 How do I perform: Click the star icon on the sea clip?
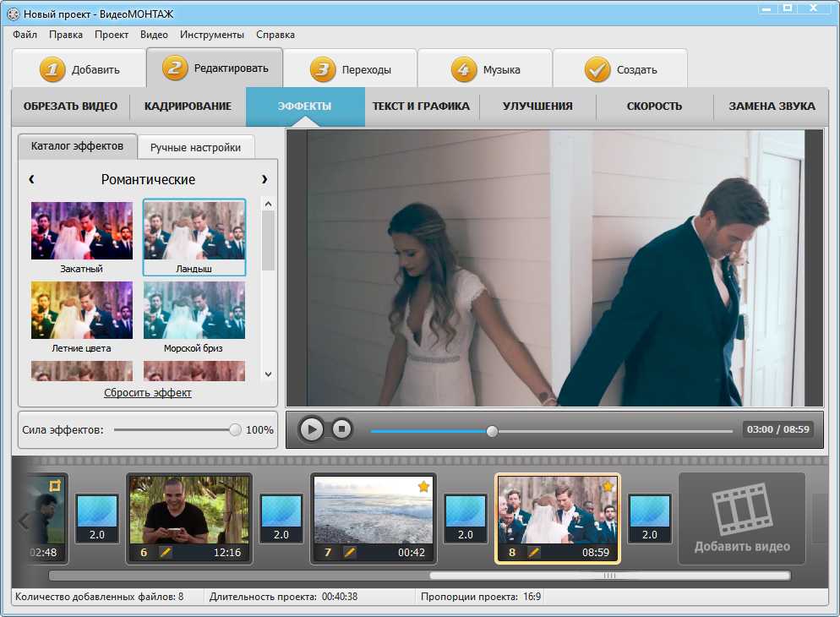[423, 486]
